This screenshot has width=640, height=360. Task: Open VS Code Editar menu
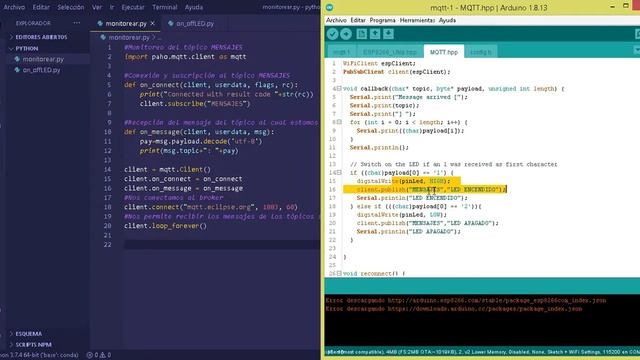41,7
